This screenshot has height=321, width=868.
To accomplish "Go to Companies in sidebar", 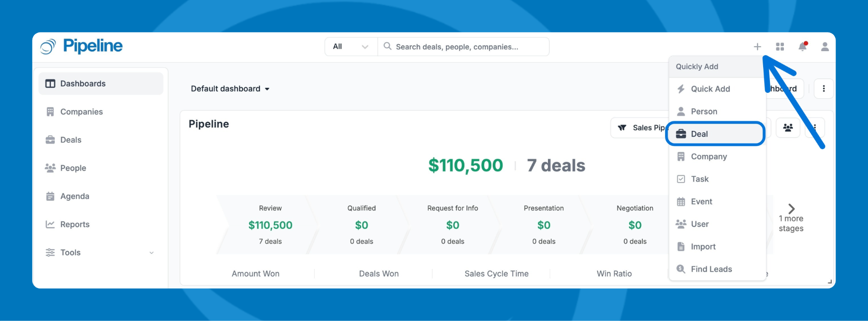I will tap(81, 112).
